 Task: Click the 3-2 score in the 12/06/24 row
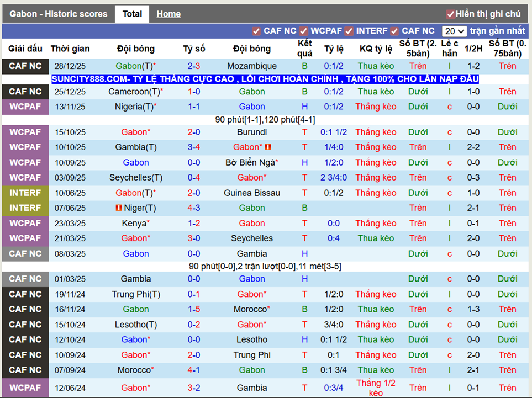pyautogui.click(x=194, y=388)
